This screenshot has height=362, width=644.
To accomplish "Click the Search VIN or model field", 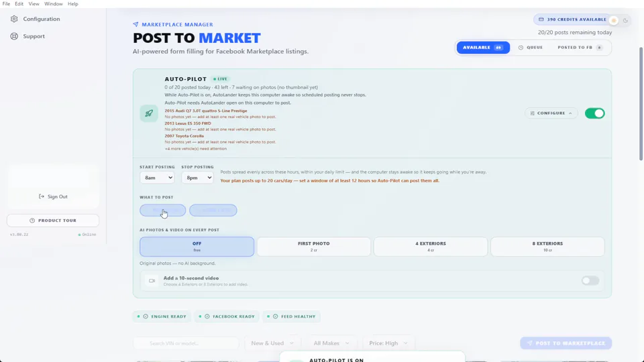I will pos(186,343).
